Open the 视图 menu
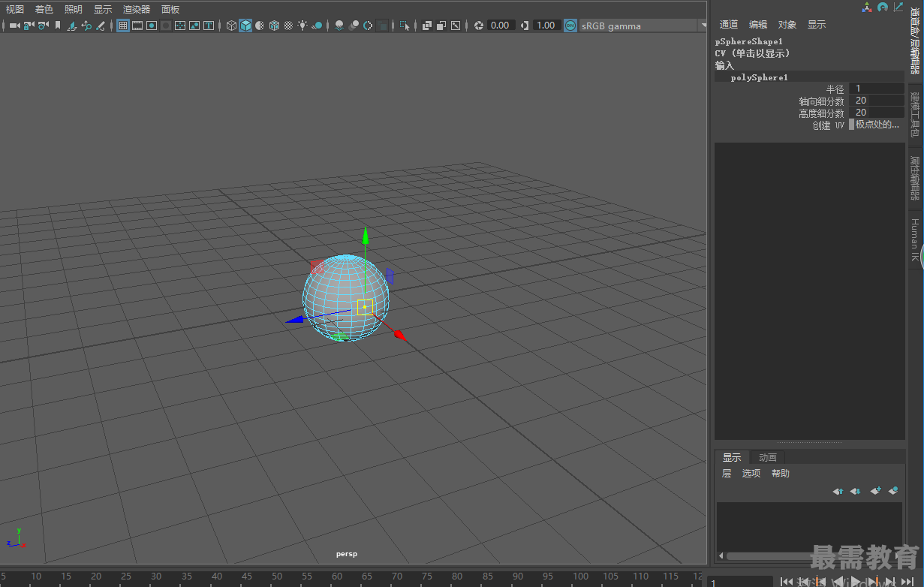Viewport: 924px width, 587px height. pos(15,10)
